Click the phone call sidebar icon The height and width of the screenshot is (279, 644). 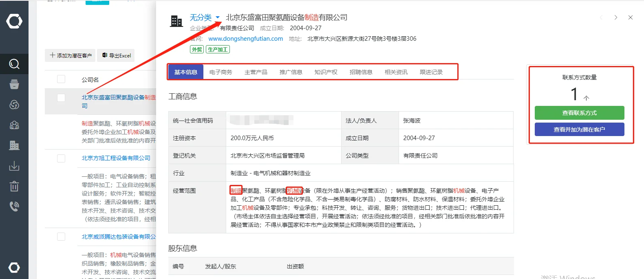[x=14, y=207]
